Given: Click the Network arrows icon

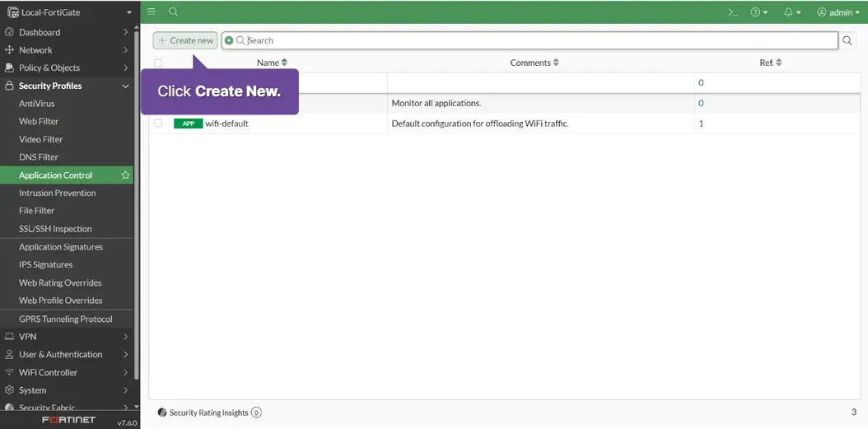Looking at the screenshot, I should 9,50.
